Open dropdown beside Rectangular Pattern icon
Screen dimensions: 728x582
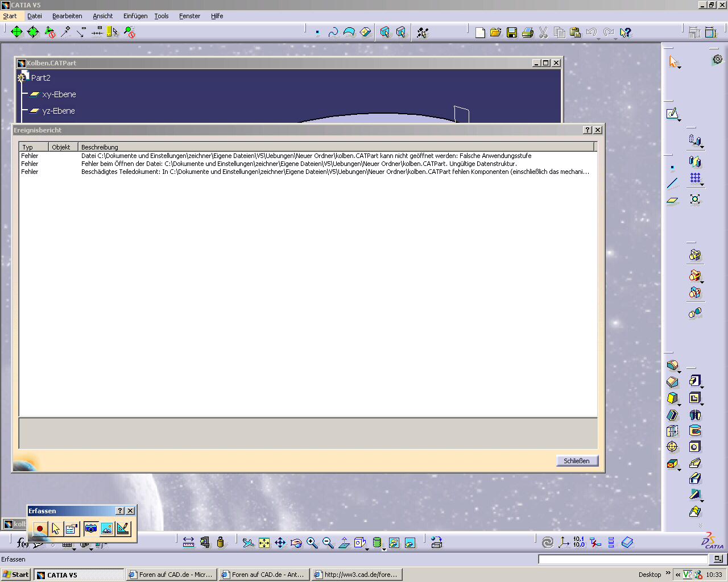(702, 185)
